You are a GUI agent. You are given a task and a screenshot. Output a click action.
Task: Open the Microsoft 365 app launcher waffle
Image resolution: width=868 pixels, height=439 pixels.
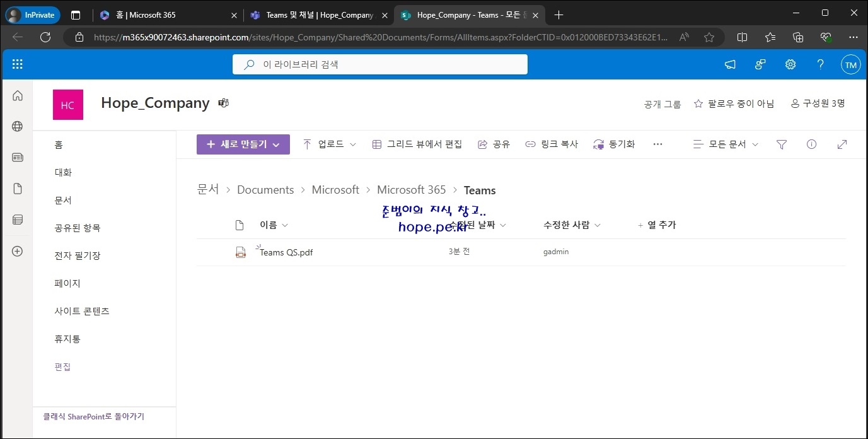18,64
